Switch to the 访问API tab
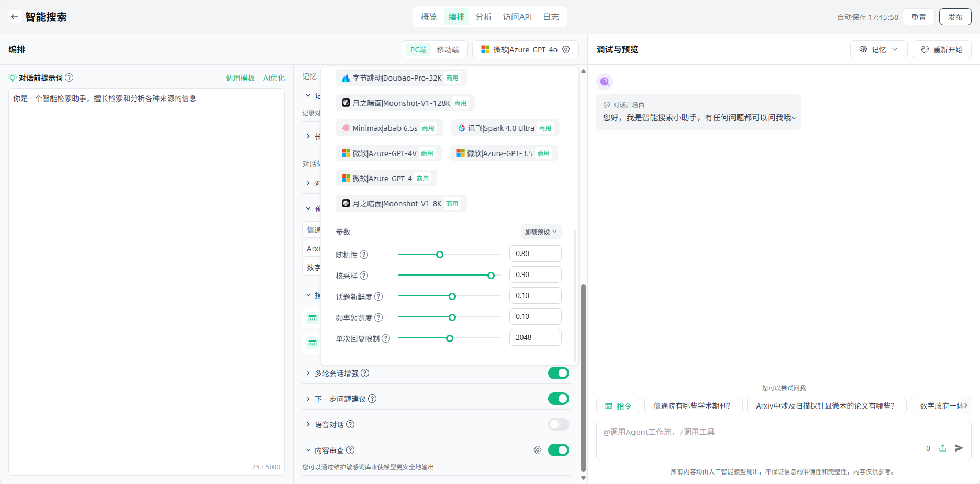The height and width of the screenshot is (484, 980). 517,17
